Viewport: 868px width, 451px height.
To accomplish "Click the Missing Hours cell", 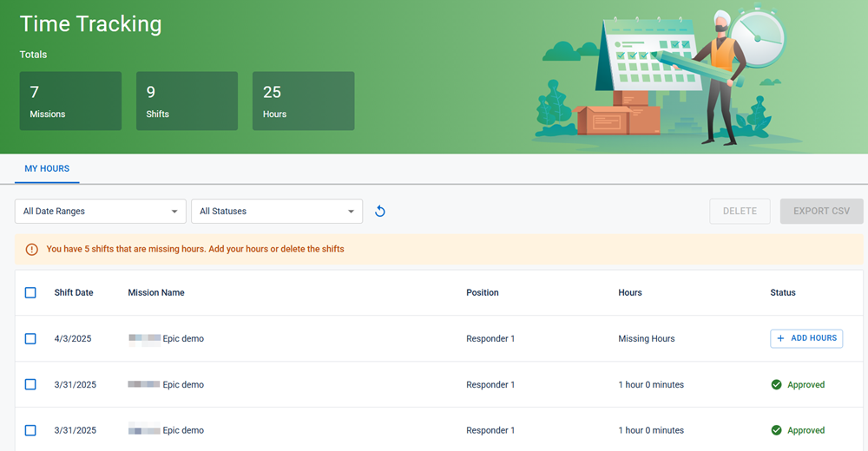I will 647,338.
